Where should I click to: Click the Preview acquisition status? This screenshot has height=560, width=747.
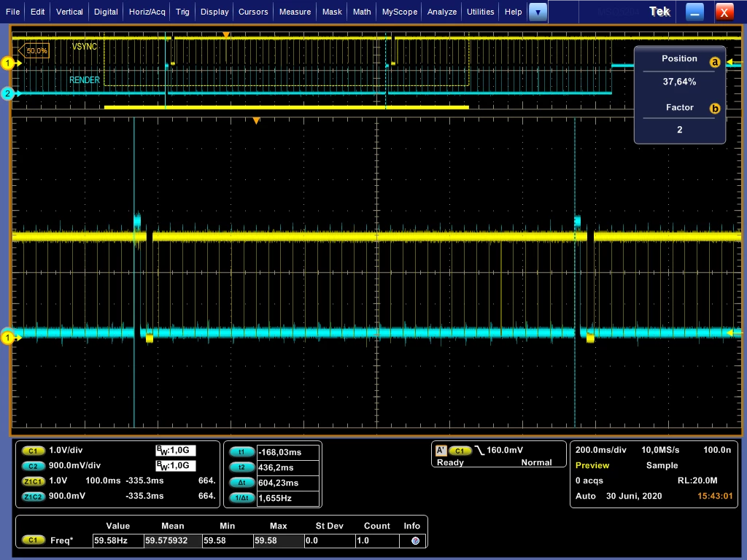pyautogui.click(x=592, y=465)
